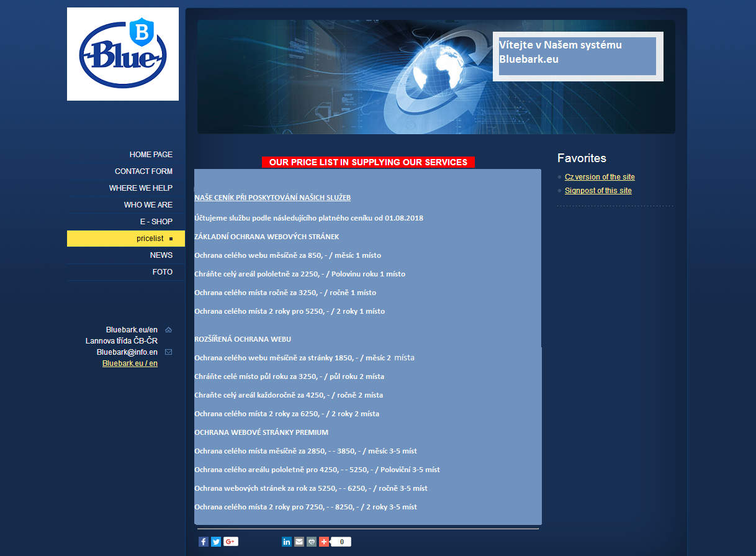
Task: Click line Chráňte celé místo půl roku za 3250
Action: 289,376
